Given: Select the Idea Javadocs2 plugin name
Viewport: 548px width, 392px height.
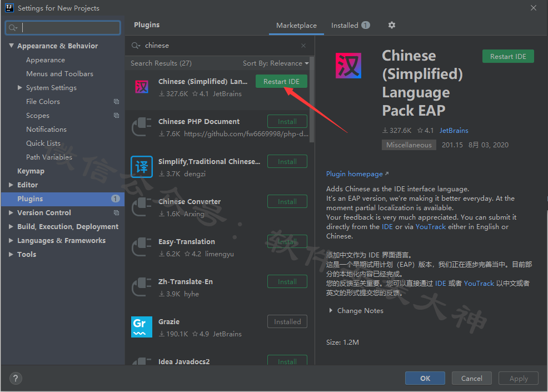Looking at the screenshot, I should click(x=184, y=361).
